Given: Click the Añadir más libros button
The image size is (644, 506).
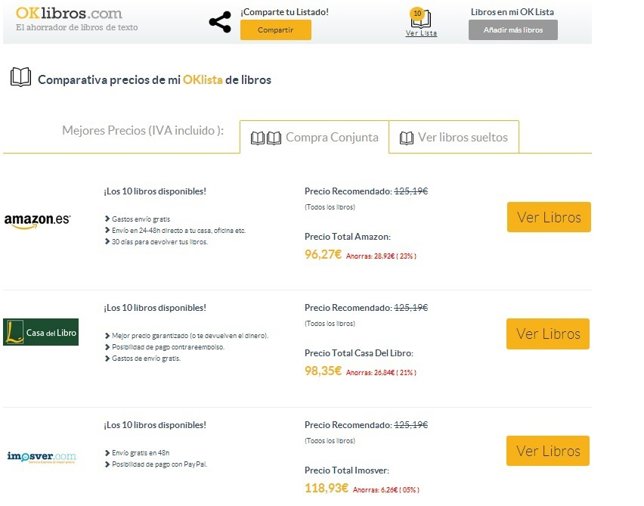Looking at the screenshot, I should coord(513,30).
